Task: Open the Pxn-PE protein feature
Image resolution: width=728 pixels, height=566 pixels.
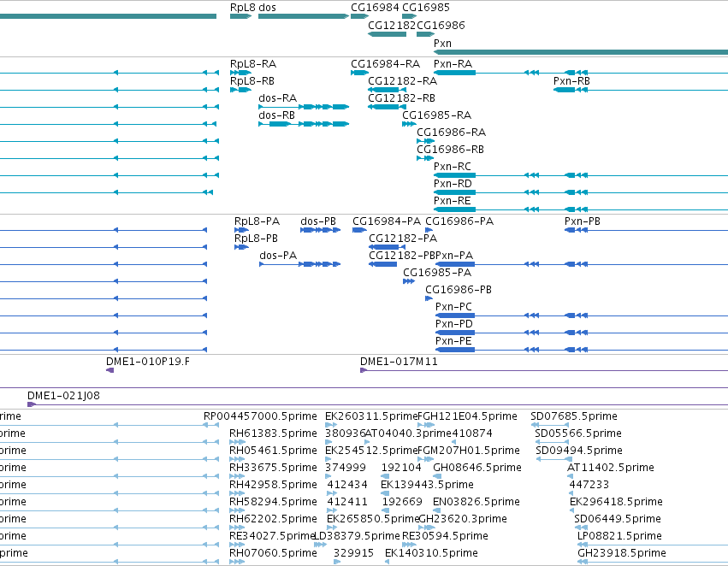Action: point(582,350)
